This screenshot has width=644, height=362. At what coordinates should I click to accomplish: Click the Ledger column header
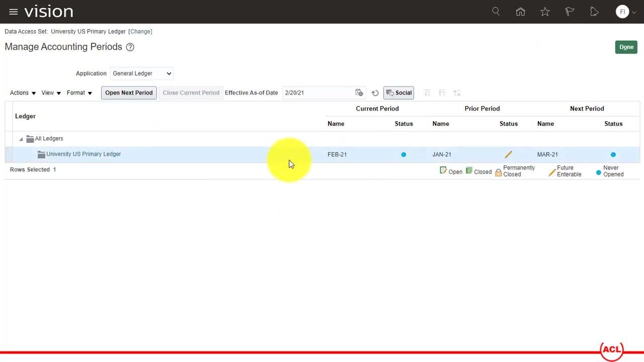[25, 116]
